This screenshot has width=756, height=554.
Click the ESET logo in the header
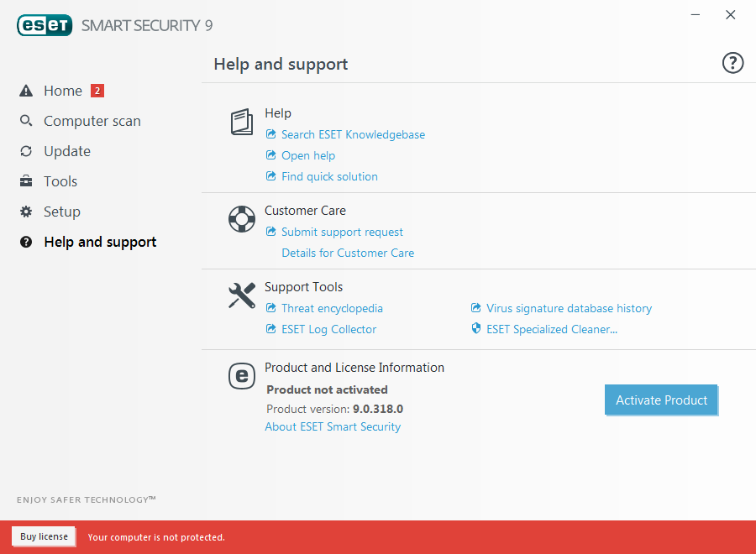[44, 25]
